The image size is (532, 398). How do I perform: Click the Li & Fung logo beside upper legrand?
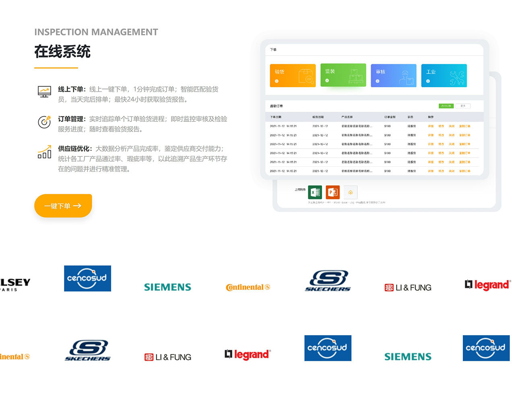coord(408,287)
